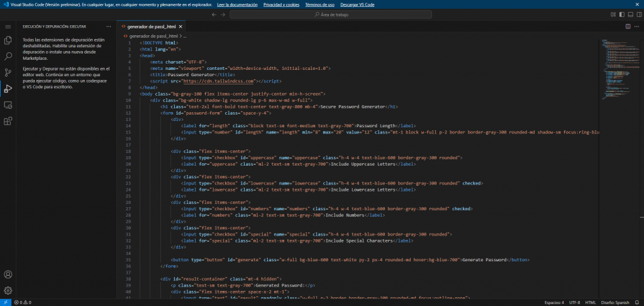
Task: Select the Run and Debug view icon
Action: (8, 88)
